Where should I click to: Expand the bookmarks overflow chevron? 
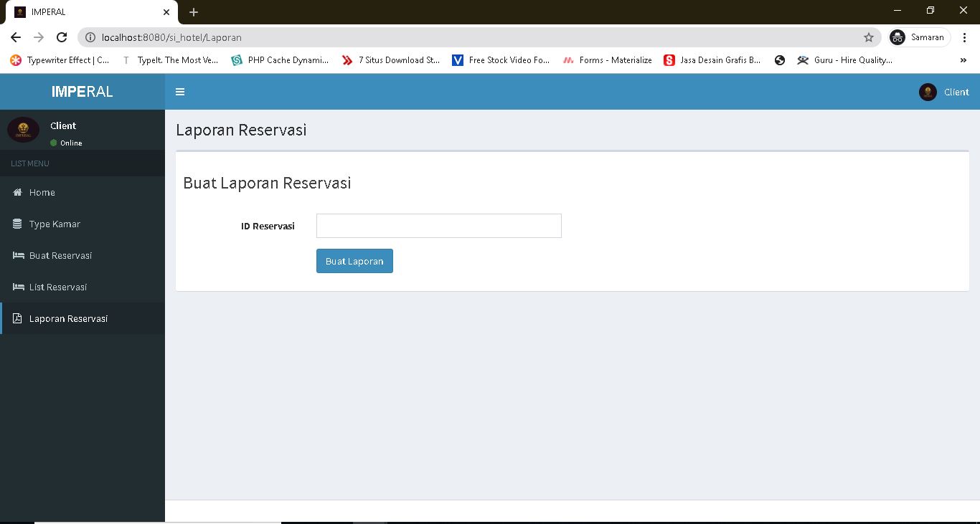[x=963, y=60]
